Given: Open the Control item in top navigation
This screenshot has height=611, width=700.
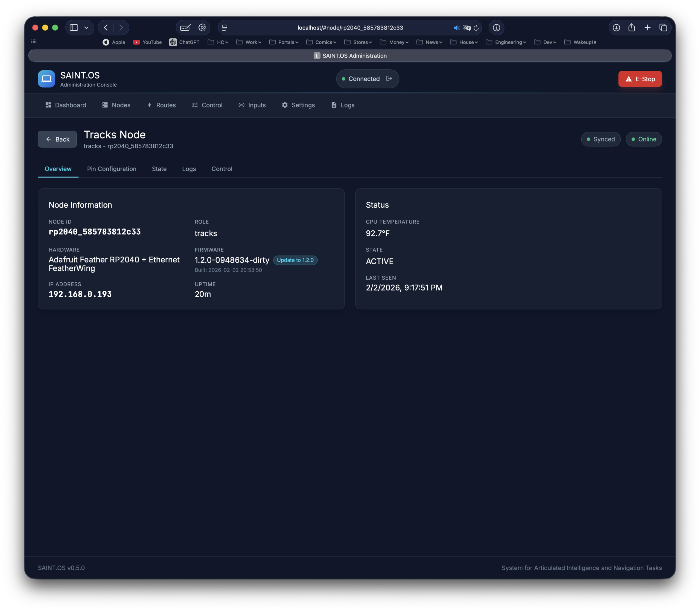Looking at the screenshot, I should [x=207, y=105].
